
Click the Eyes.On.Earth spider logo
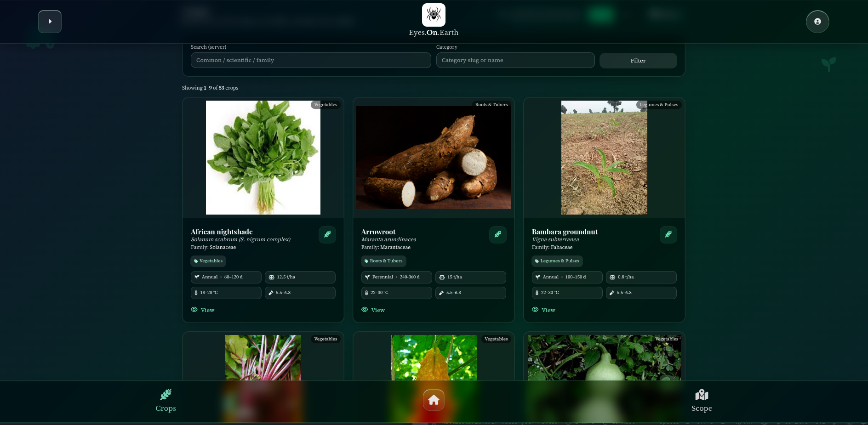tap(434, 15)
